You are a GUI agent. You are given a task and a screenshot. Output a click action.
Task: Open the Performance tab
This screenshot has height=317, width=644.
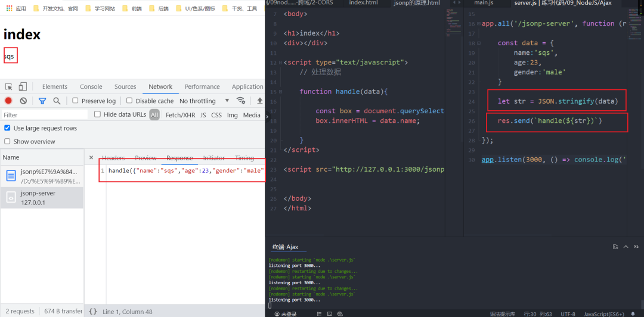202,86
